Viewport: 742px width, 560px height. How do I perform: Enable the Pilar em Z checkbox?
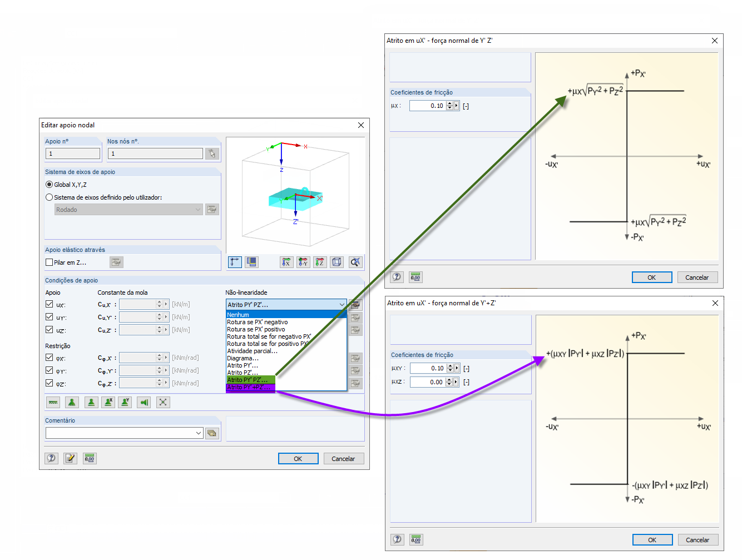point(50,262)
